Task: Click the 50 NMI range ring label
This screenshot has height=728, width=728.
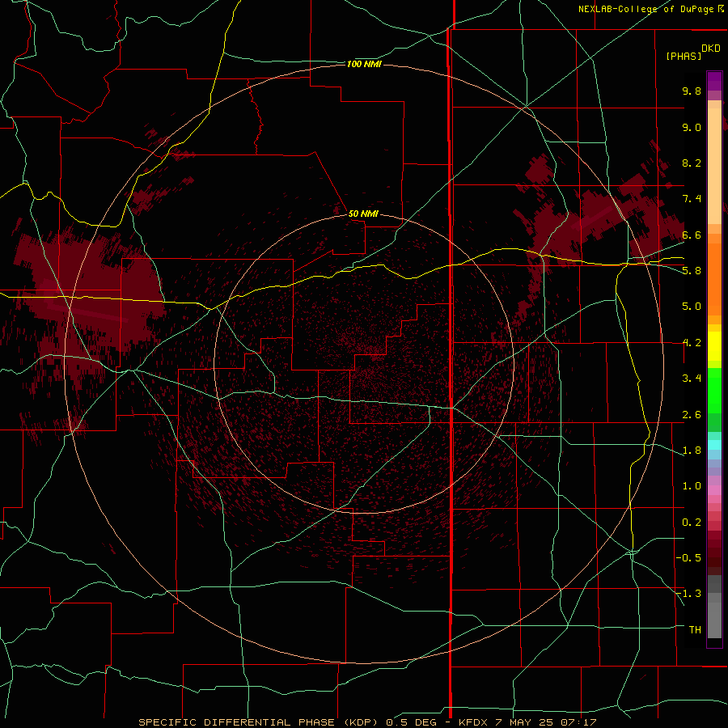Action: pos(363,214)
